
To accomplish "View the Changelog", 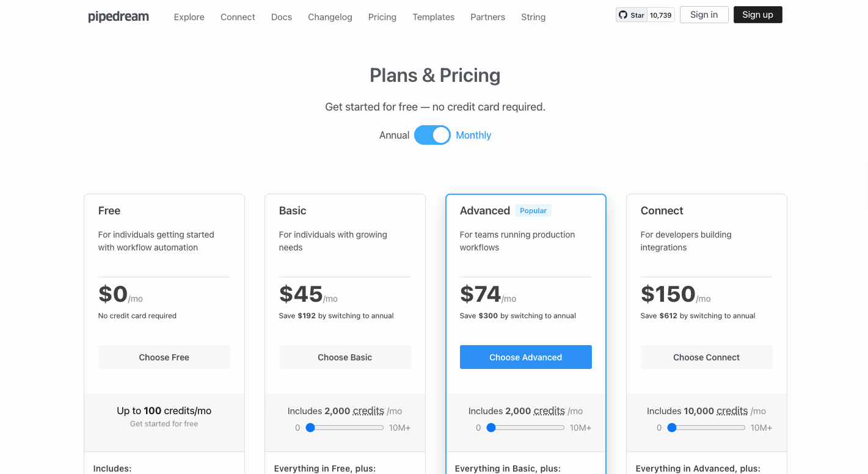I will 330,17.
